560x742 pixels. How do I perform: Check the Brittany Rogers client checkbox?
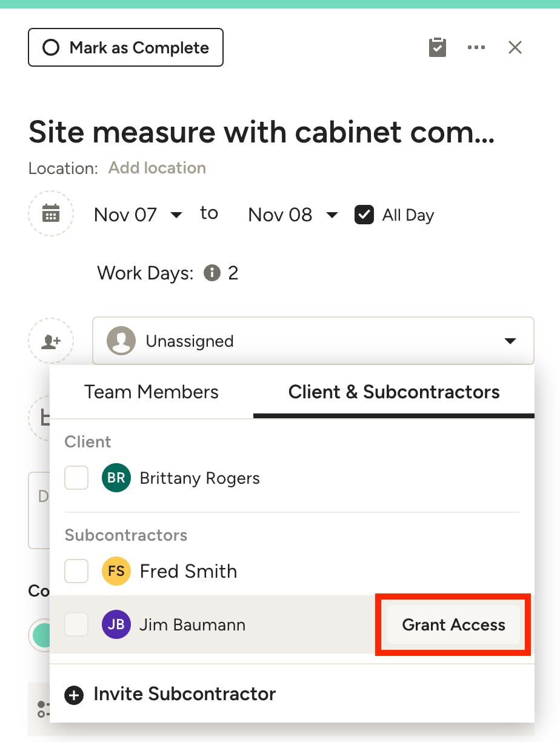(77, 478)
